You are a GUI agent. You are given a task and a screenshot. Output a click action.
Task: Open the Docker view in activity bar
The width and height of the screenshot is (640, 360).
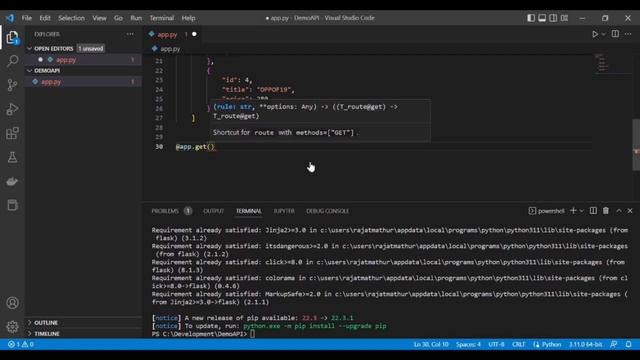(12, 181)
